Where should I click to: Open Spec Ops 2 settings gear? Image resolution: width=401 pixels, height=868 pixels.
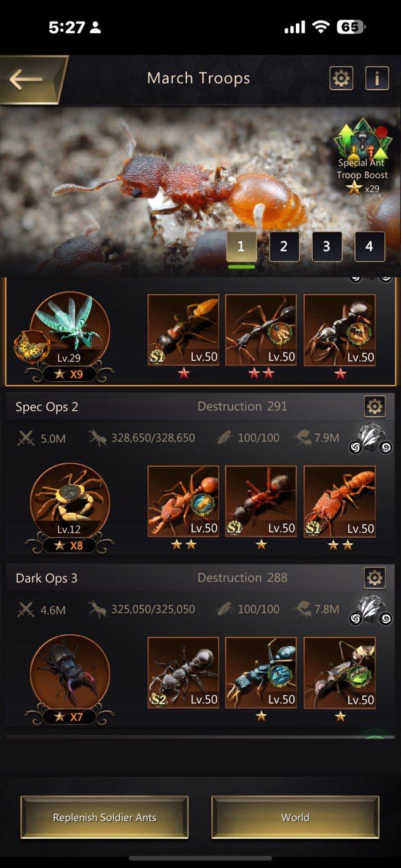point(375,406)
